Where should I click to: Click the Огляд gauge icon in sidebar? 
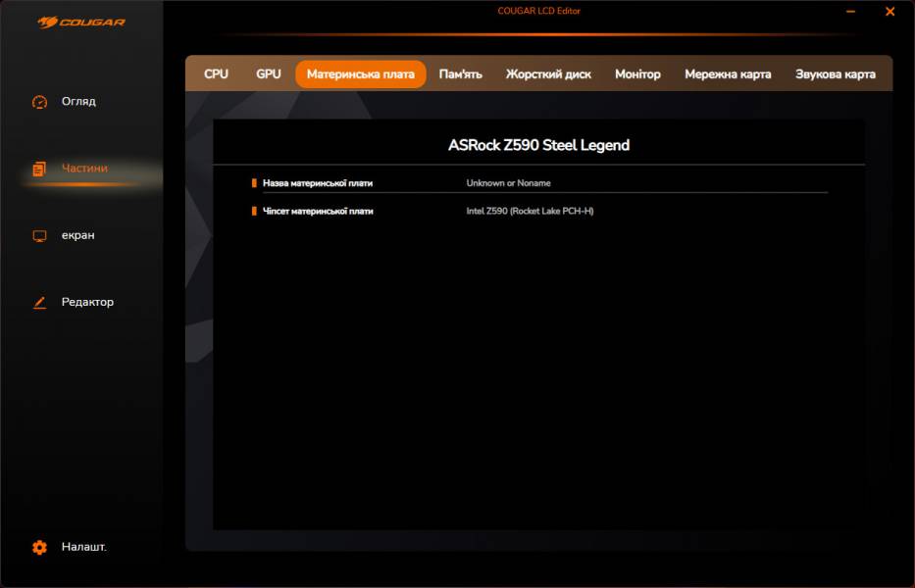tap(39, 102)
